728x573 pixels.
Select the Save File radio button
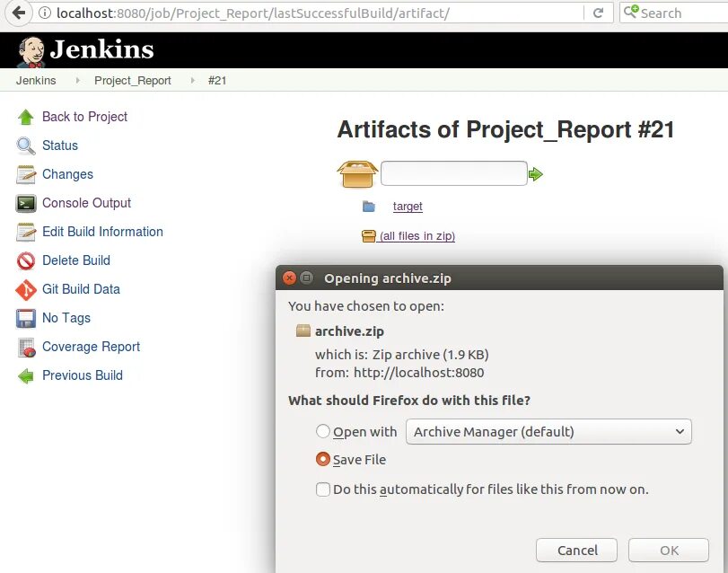(322, 459)
